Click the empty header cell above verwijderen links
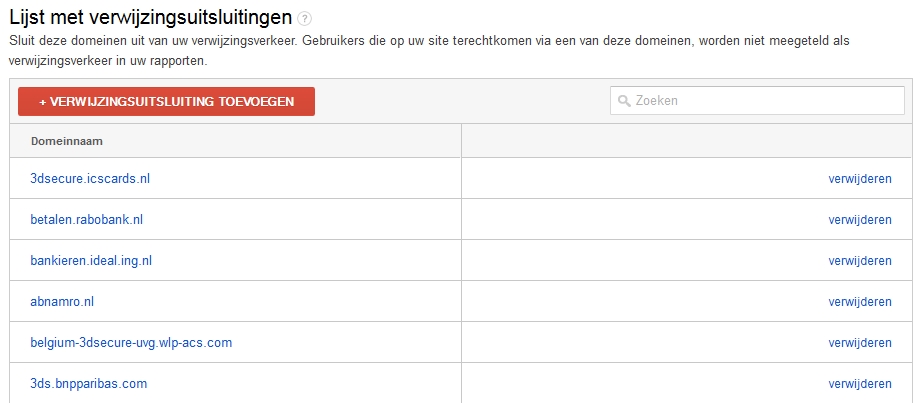Screen dimensions: 924x403 (687, 141)
